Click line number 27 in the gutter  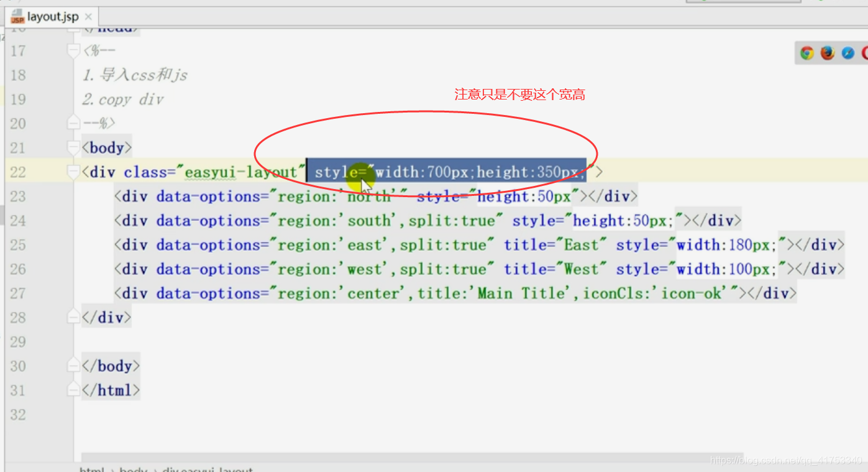[18, 294]
